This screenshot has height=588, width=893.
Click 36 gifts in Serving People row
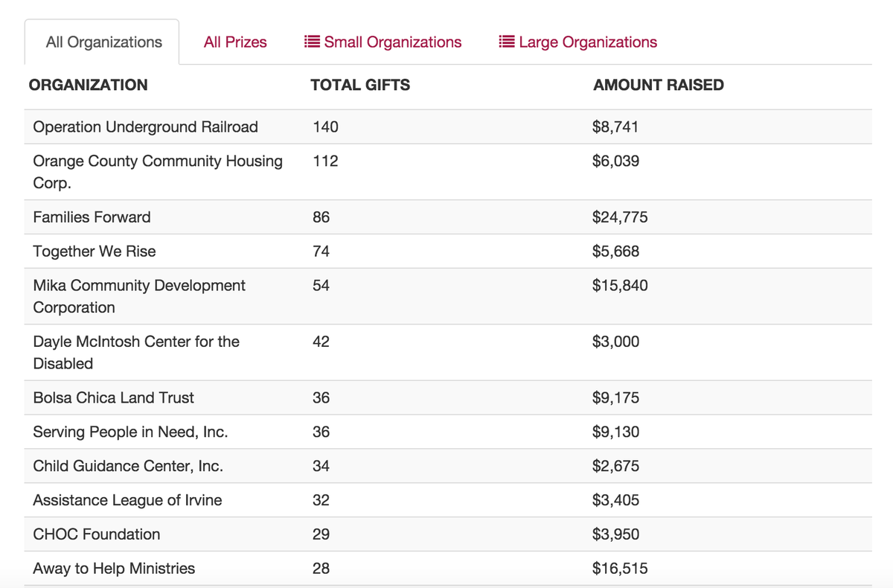click(x=321, y=432)
